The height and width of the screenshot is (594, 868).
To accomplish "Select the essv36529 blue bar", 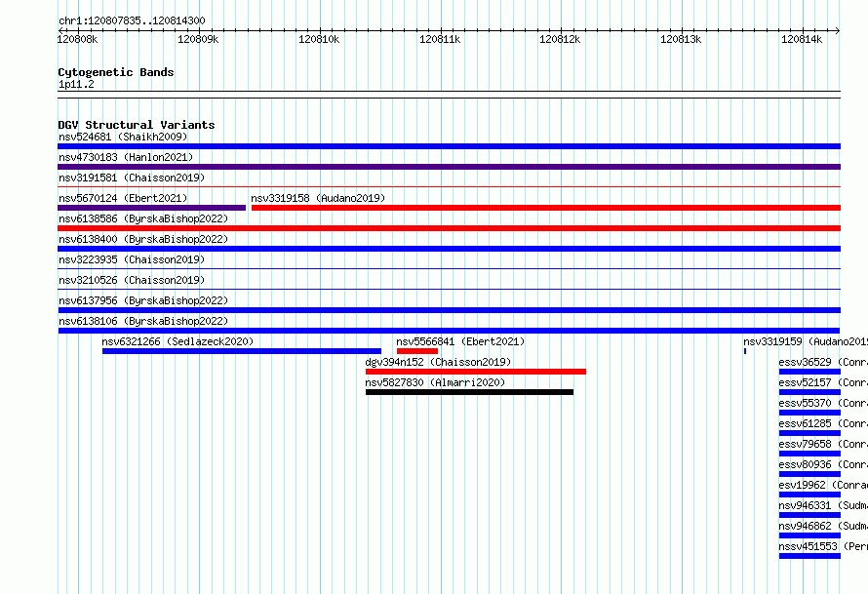I will pyautogui.click(x=809, y=372).
